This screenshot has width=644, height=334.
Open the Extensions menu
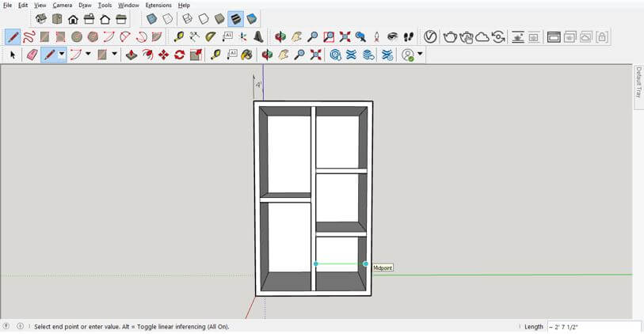(158, 6)
